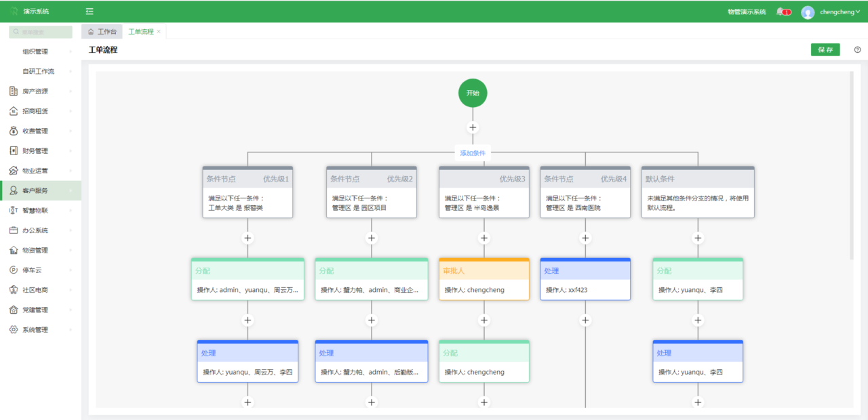The image size is (868, 420).
Task: Click the plus below the 处理 xxf423 node
Action: pyautogui.click(x=585, y=320)
